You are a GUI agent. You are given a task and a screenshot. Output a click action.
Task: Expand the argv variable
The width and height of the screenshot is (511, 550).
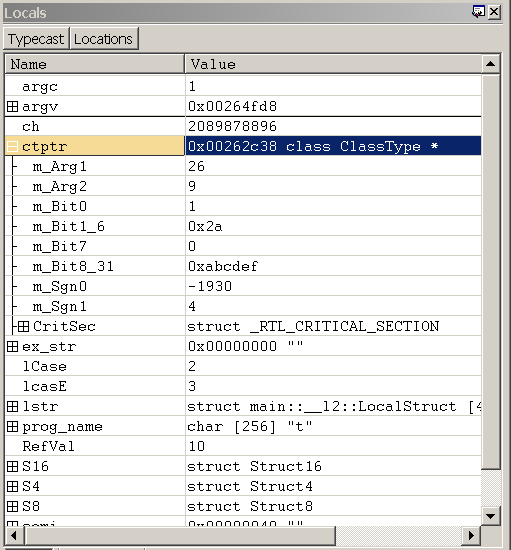(x=12, y=106)
